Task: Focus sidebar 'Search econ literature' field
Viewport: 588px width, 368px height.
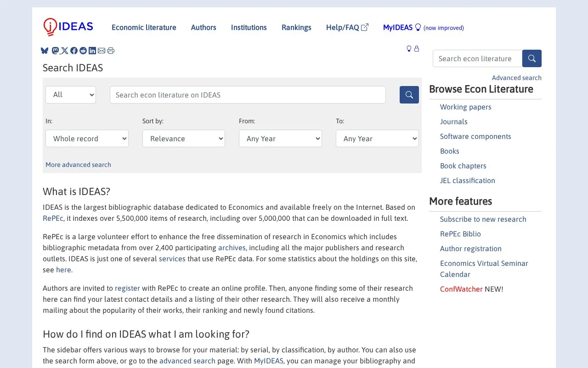Action: [477, 58]
